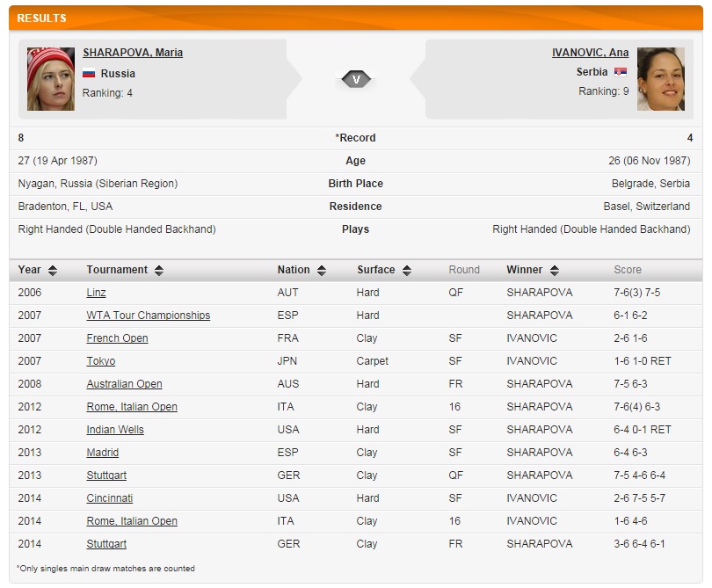Sort table by Year arrows
The height and width of the screenshot is (588, 712).
click(x=53, y=271)
